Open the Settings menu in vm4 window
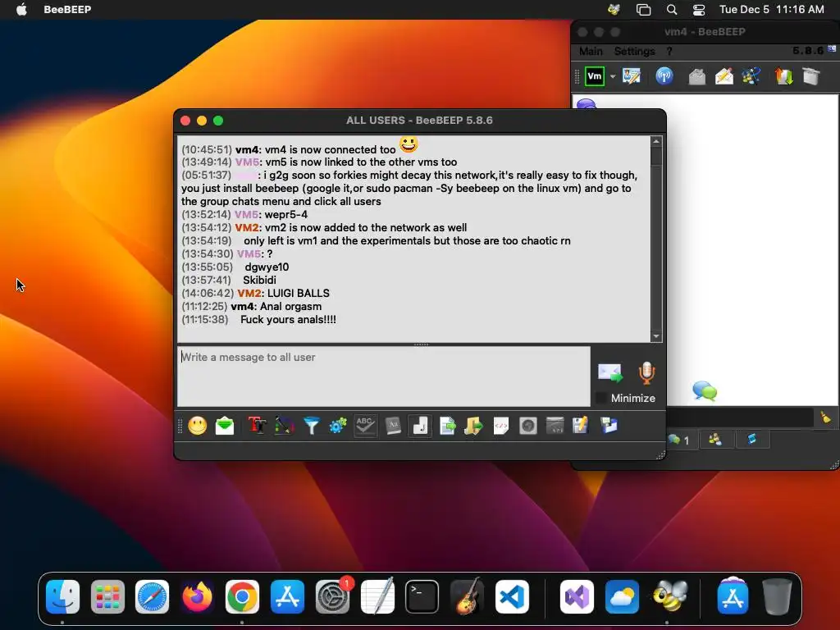The height and width of the screenshot is (630, 840). coord(634,52)
